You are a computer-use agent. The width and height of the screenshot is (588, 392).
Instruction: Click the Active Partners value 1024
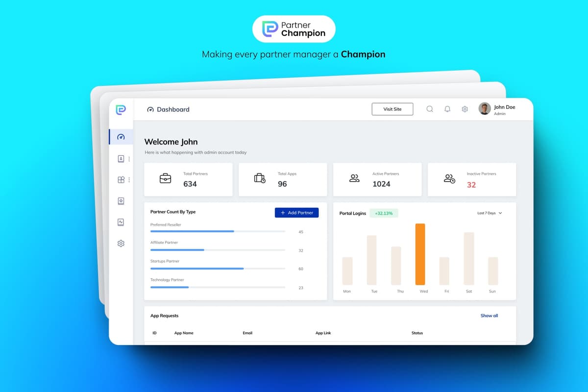tap(381, 184)
